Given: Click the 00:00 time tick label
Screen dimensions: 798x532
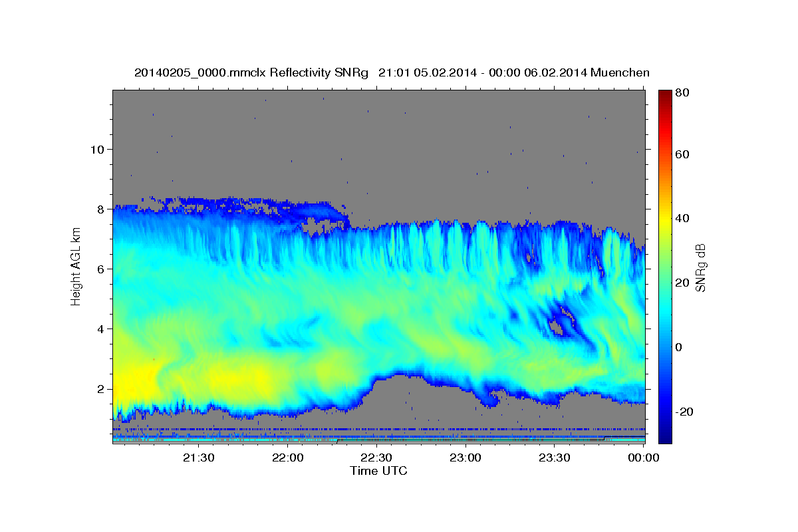Looking at the screenshot, I should coord(644,458).
